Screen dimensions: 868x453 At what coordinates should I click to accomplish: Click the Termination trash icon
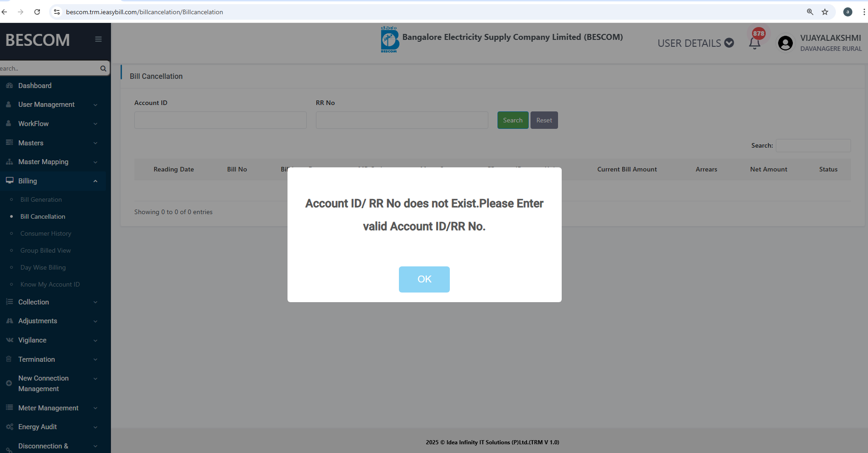pos(9,359)
